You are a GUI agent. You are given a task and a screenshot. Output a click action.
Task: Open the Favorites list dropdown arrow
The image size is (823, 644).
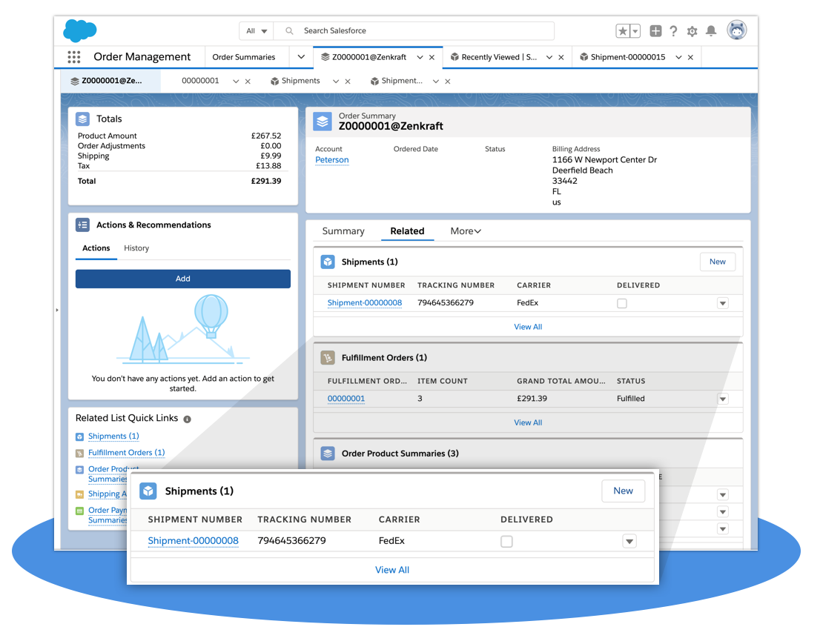(x=635, y=31)
